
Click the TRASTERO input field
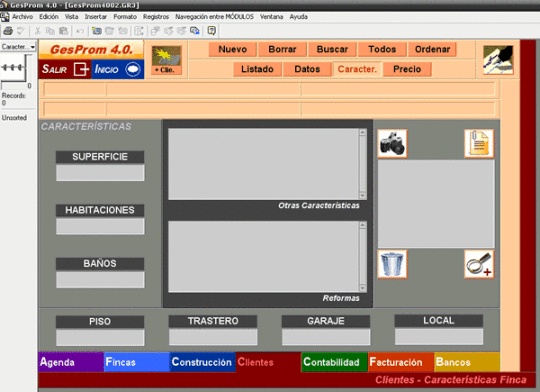(x=213, y=337)
